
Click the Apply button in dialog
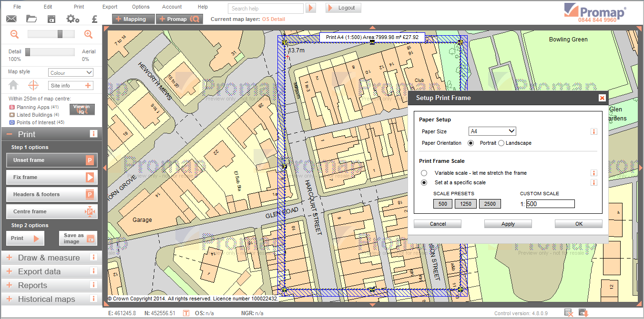pyautogui.click(x=508, y=224)
